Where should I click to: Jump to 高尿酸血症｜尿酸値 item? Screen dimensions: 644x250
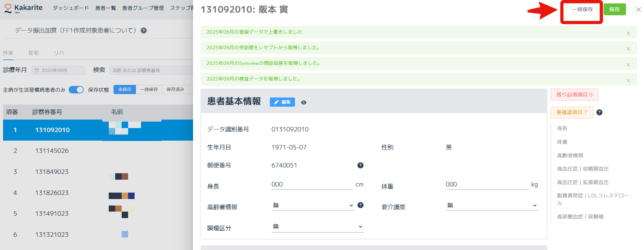(x=580, y=217)
